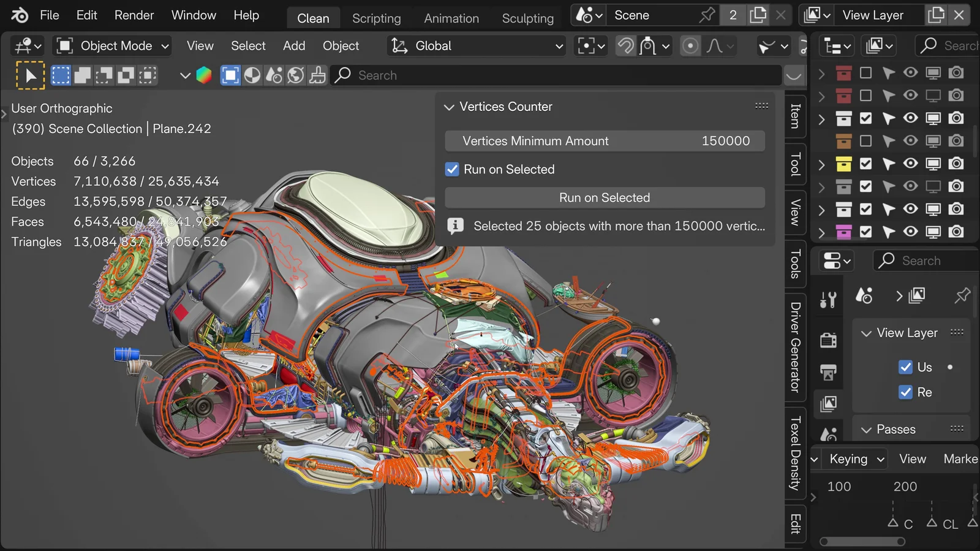Viewport: 980px width, 551px height.
Task: Toggle the snapping magnet icon
Action: coord(625,46)
